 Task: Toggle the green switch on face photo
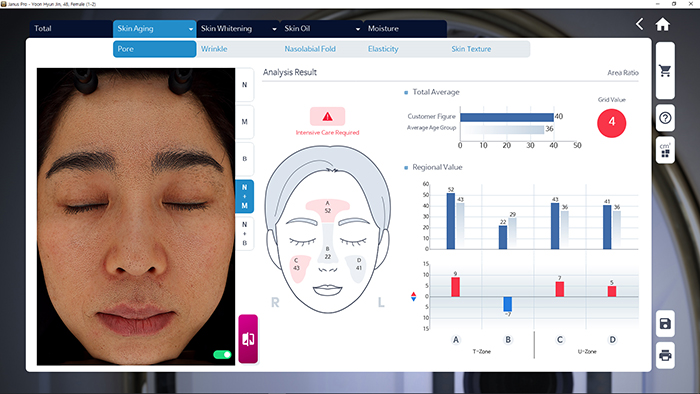(222, 355)
